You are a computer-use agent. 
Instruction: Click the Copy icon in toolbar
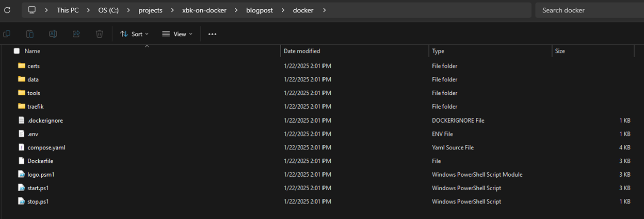[7, 34]
